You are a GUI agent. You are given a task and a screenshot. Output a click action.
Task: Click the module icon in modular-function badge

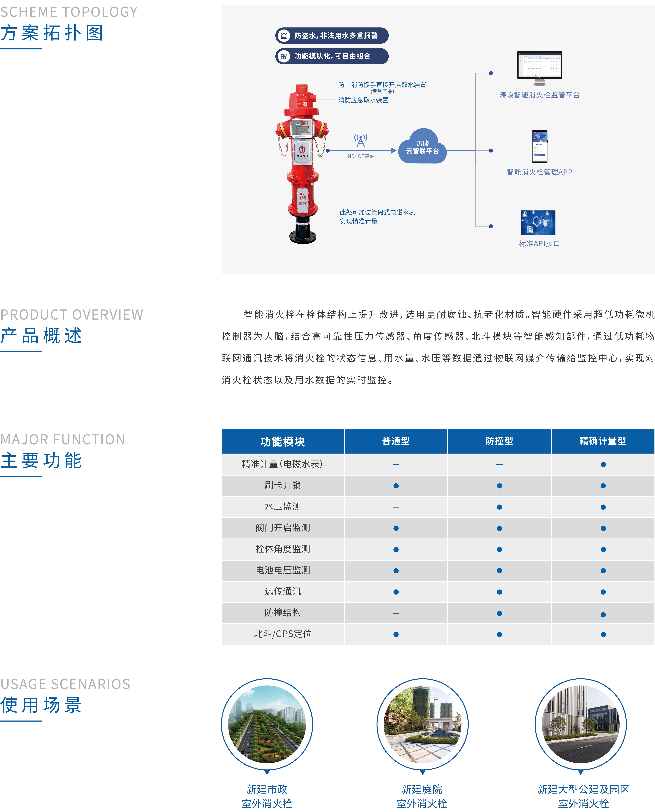[284, 56]
